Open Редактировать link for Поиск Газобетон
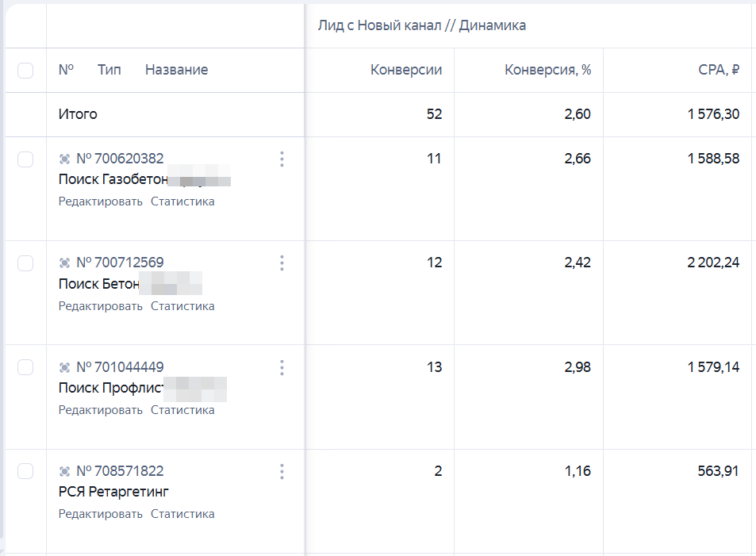Viewport: 756px width, 556px height. [100, 201]
